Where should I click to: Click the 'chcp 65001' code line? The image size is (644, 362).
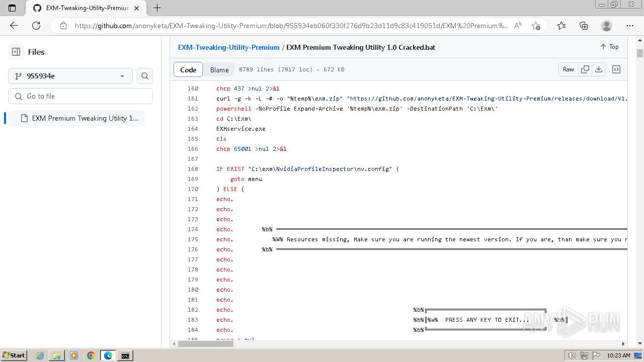pos(252,149)
